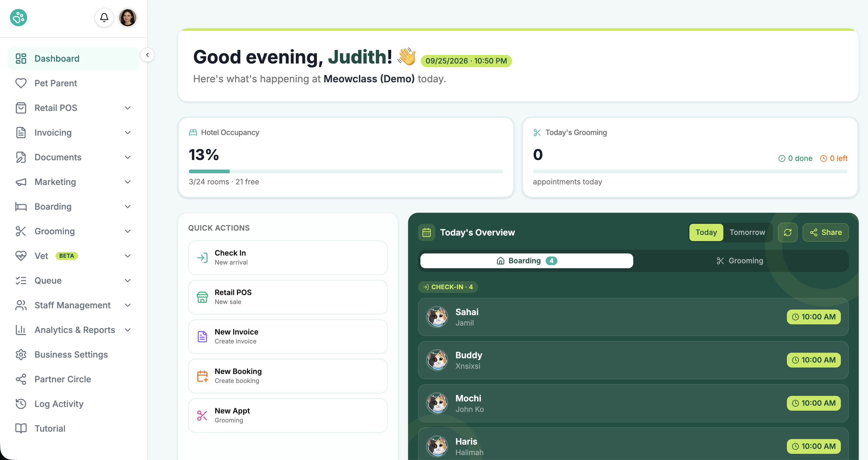This screenshot has width=868, height=460.
Task: Collapse the sidebar with the arrow button
Action: coord(147,55)
